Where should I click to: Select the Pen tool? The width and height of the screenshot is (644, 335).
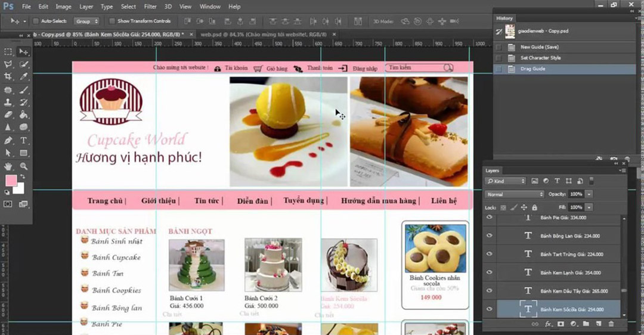click(x=8, y=141)
